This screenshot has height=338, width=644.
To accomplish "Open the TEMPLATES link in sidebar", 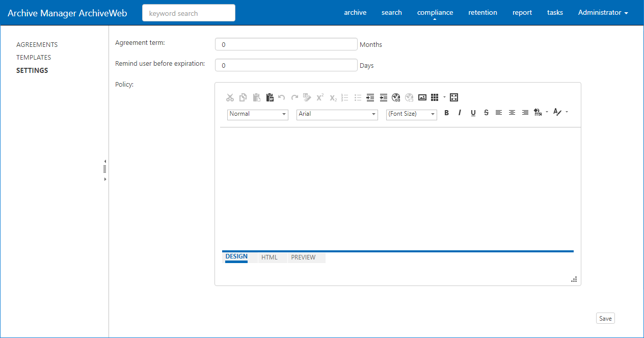I will 34,58.
